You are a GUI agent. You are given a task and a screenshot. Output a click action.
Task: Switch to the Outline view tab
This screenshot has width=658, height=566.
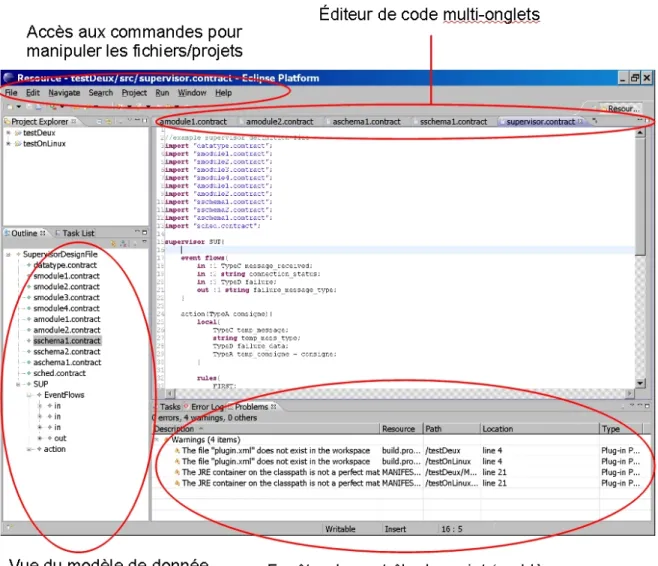pos(24,233)
